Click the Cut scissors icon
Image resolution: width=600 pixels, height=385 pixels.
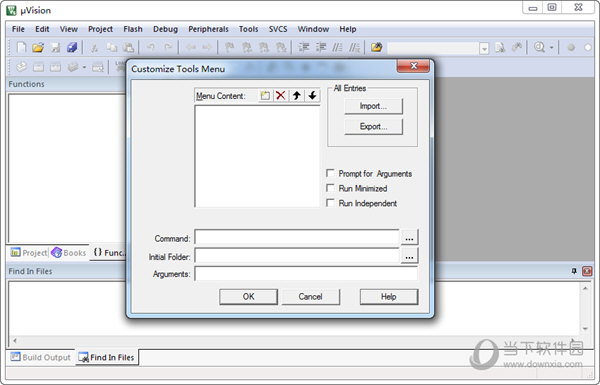[94, 47]
